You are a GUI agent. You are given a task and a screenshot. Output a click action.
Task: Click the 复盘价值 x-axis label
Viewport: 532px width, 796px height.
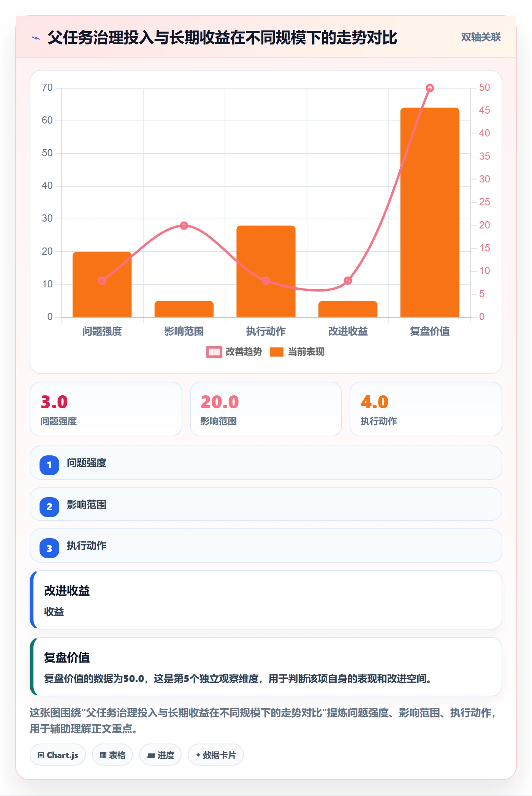point(430,331)
